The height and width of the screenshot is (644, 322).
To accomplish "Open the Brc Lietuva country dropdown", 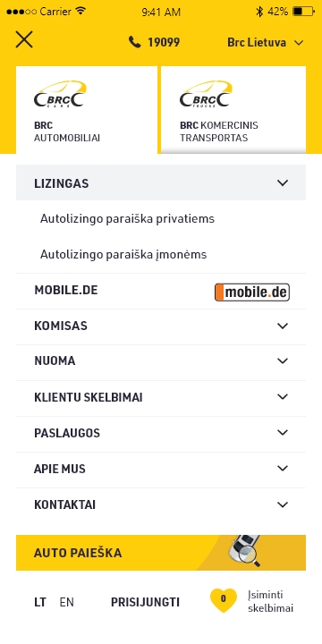I will pos(266,42).
